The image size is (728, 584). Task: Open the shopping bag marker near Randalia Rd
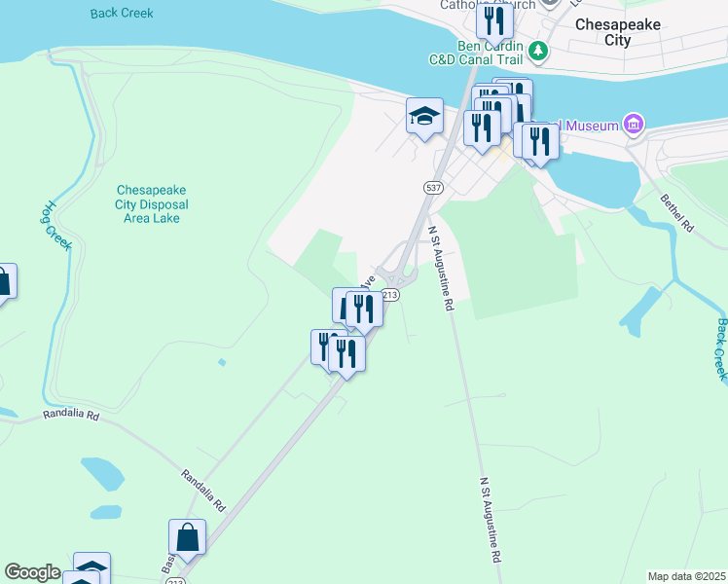click(187, 538)
